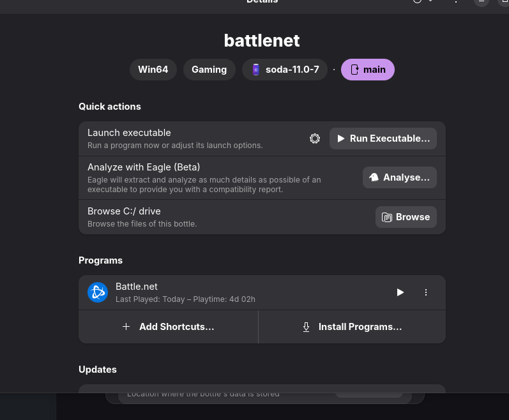Open Install Programs
The height and width of the screenshot is (420, 509).
[x=352, y=327]
